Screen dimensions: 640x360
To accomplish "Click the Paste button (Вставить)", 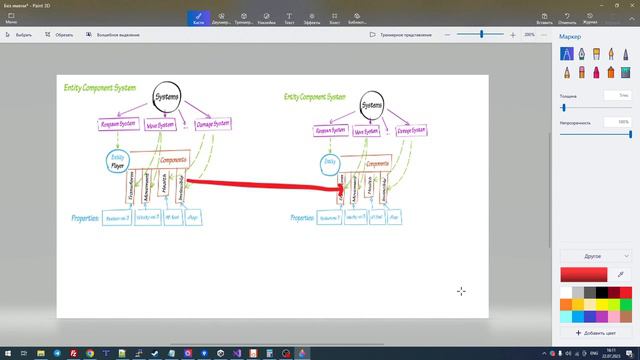I will point(544,18).
